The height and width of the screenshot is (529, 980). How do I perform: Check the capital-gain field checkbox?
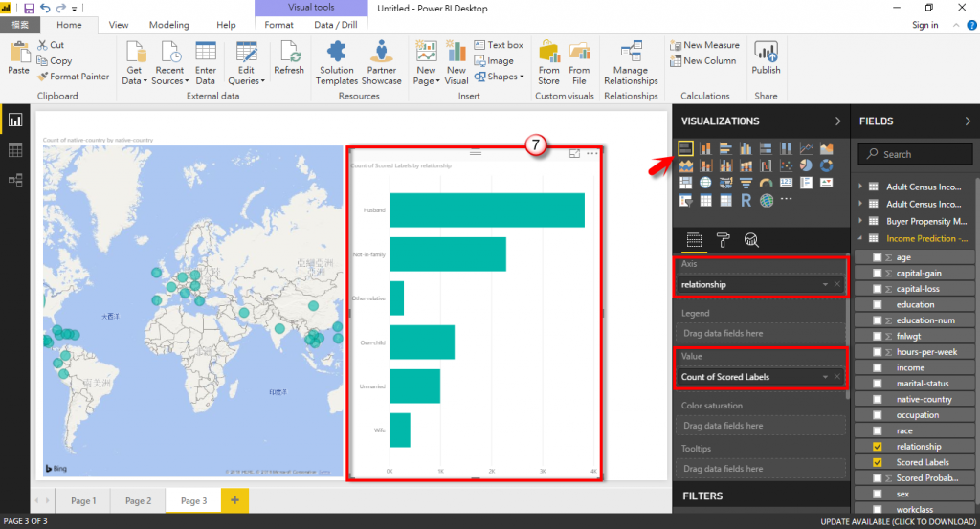pyautogui.click(x=877, y=273)
